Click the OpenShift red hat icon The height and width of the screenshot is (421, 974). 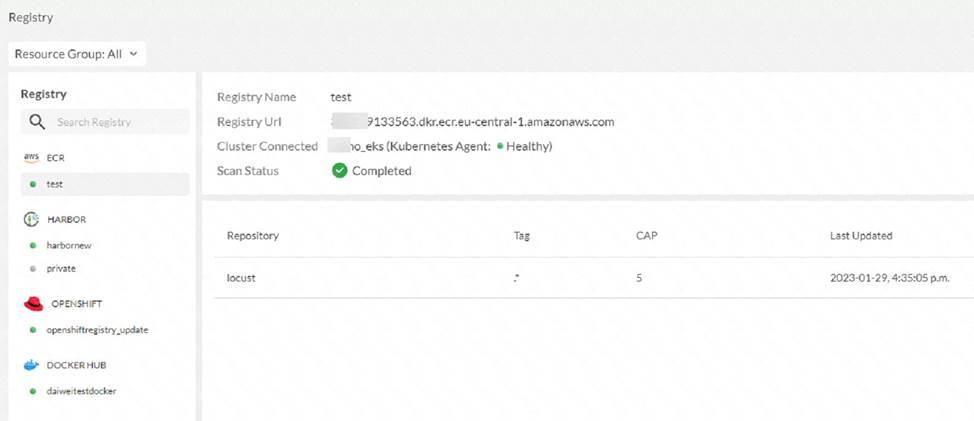pos(33,303)
